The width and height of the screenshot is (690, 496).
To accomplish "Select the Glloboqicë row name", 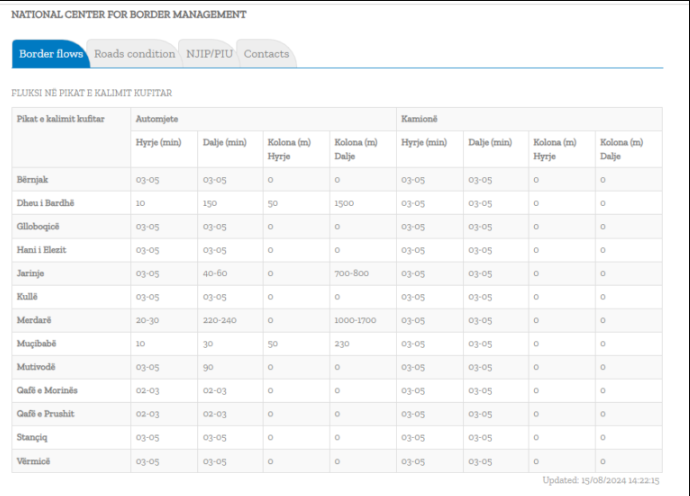I will coord(38,227).
